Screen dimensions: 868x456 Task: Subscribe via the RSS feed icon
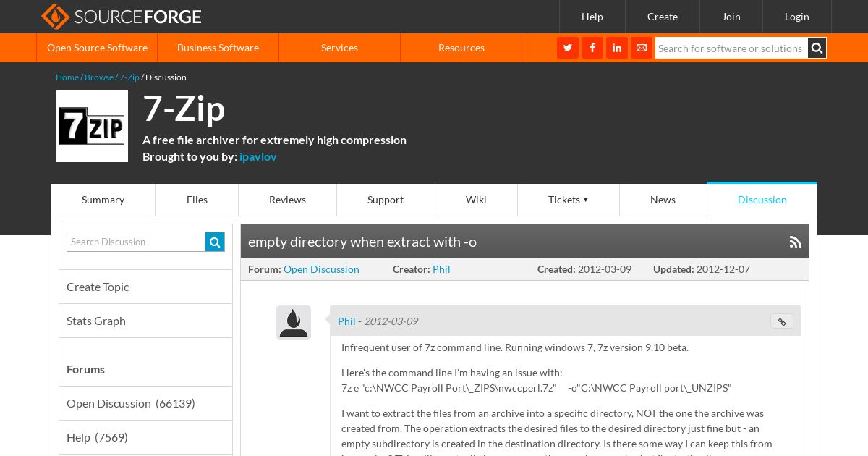(x=796, y=242)
